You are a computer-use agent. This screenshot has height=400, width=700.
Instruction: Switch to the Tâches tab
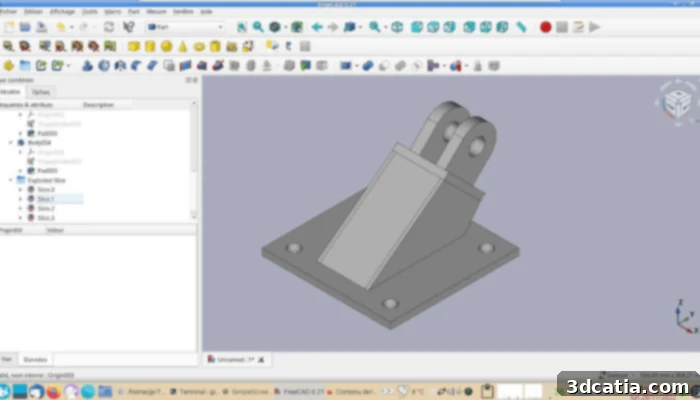[41, 92]
